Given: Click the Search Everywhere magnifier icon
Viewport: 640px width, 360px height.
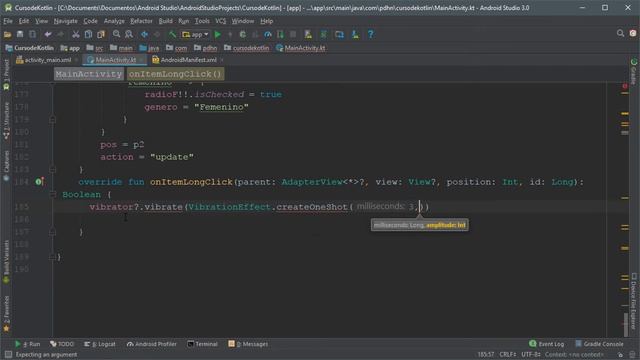Looking at the screenshot, I should (x=620, y=33).
